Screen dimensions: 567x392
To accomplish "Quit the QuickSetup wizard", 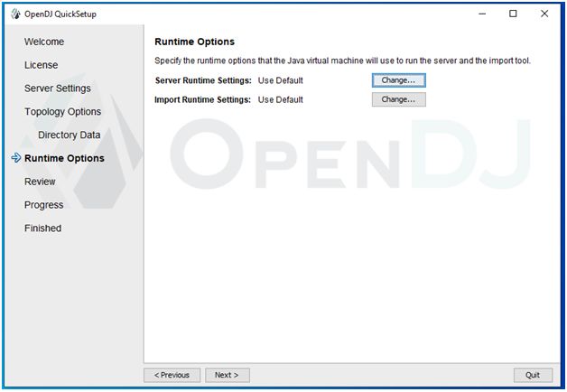I will coord(533,375).
